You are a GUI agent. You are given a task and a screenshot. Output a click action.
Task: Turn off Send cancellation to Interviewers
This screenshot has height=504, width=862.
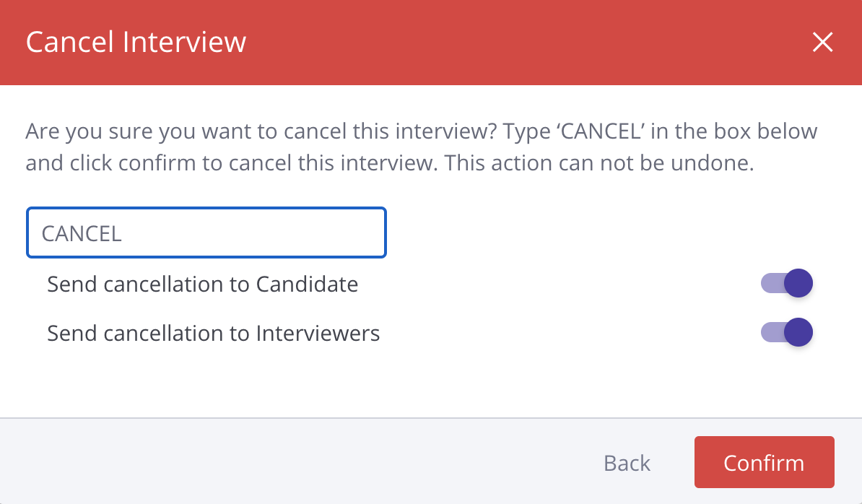click(786, 333)
